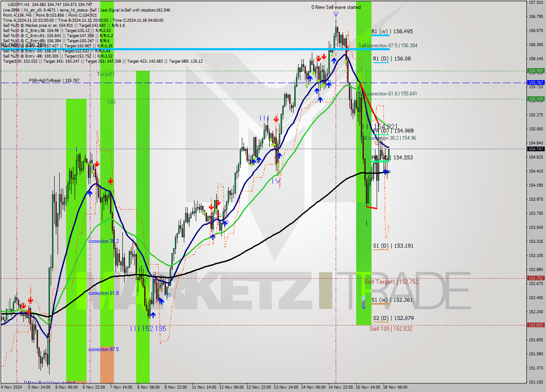
Task: Click the 'Target100: 152.032' targets line
Action: pyautogui.click(x=21, y=61)
